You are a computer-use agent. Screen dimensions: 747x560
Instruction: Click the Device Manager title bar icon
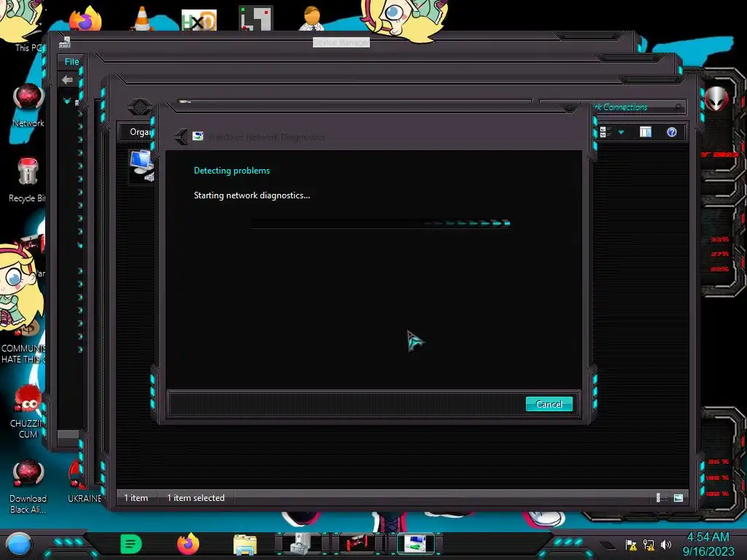click(65, 42)
